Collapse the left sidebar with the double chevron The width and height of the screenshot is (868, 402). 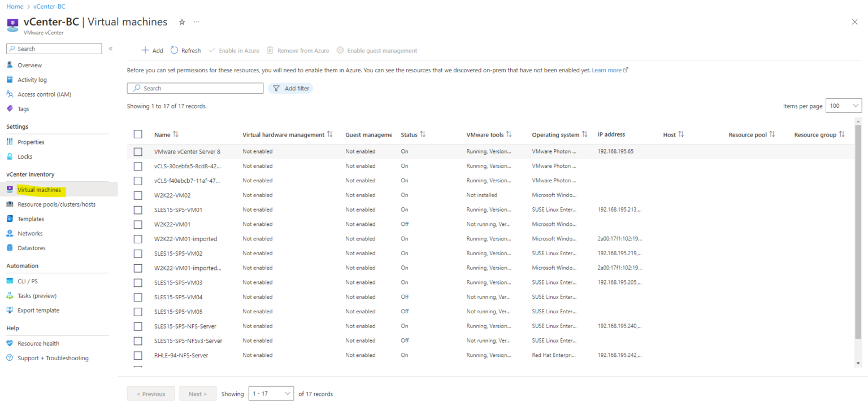tap(110, 49)
